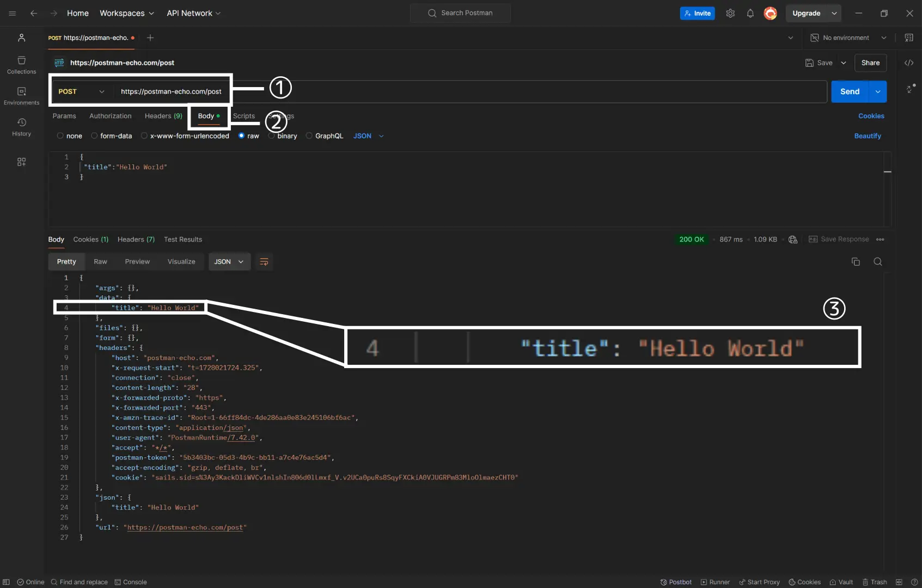Open History in the sidebar
This screenshot has height=588, width=922.
[22, 127]
